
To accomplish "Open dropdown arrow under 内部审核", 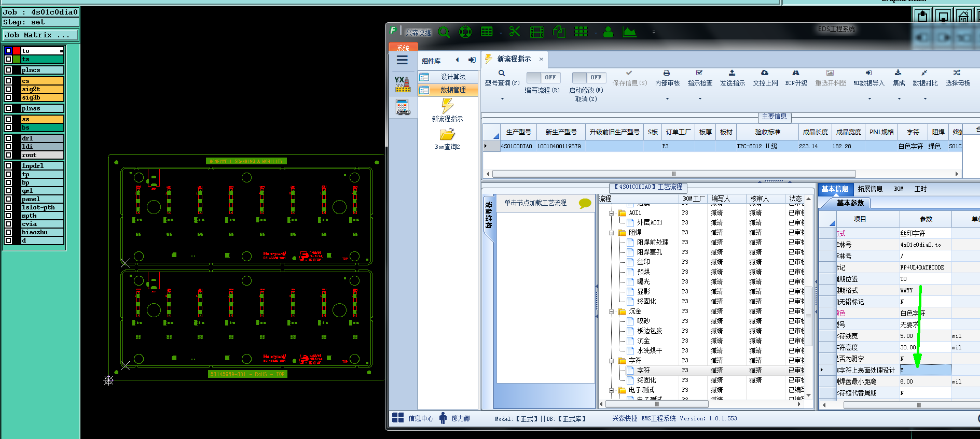I will tap(667, 98).
